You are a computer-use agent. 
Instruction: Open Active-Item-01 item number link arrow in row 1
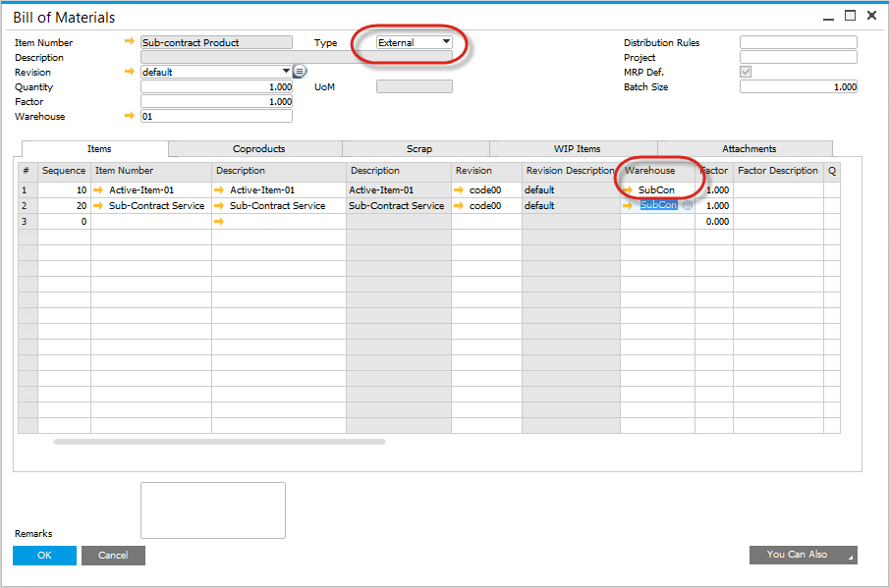coord(98,190)
